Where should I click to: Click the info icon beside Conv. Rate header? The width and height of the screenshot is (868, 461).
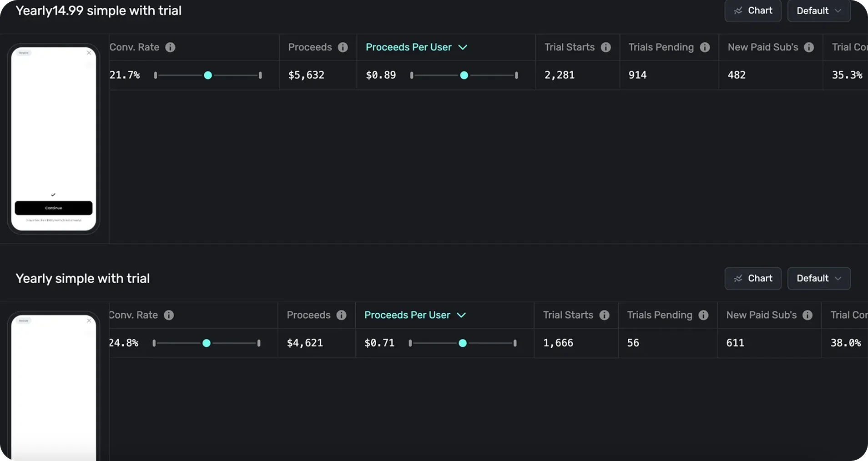[x=170, y=47]
